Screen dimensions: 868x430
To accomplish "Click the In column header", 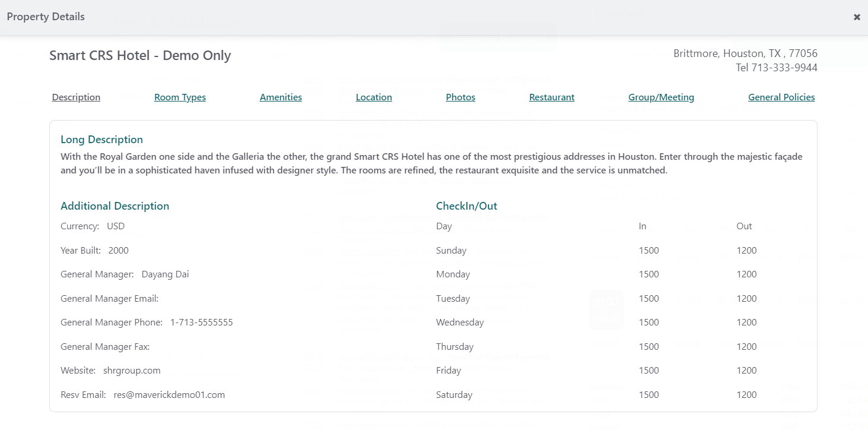I will 642,226.
